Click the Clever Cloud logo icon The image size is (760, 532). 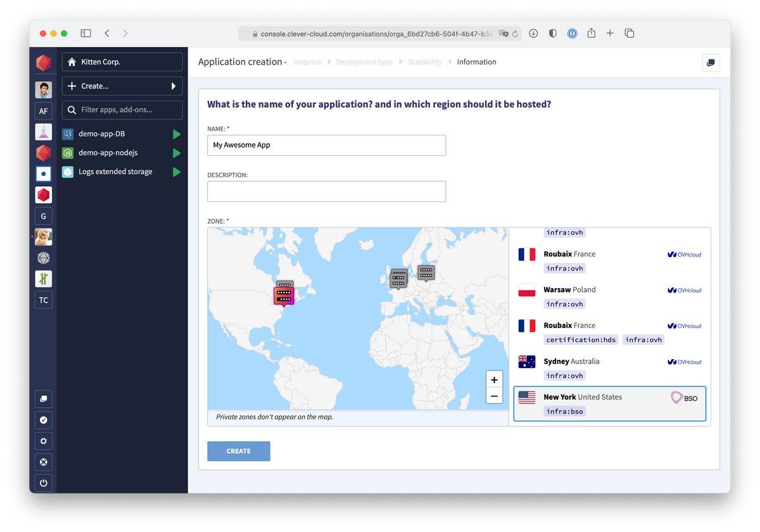click(x=43, y=63)
